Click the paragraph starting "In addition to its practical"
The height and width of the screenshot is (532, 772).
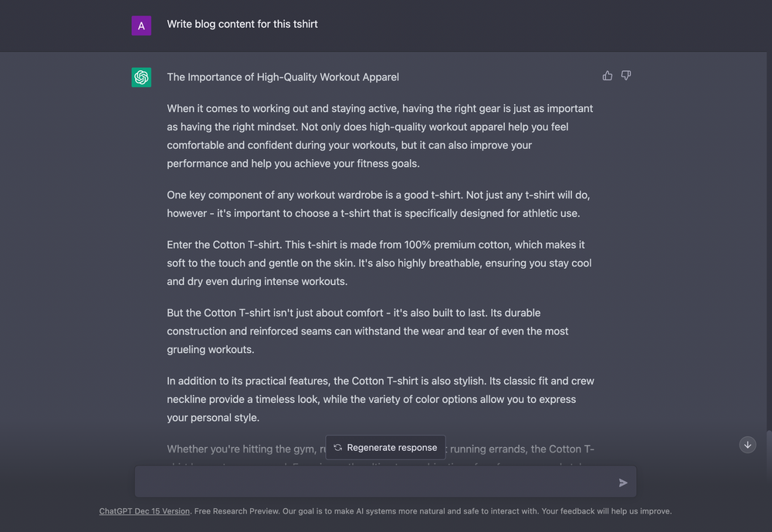pos(380,399)
